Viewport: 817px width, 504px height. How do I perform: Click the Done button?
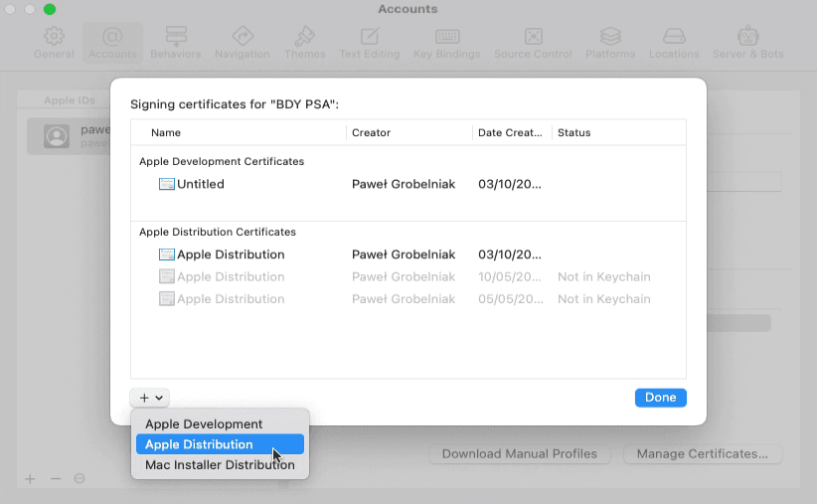pos(661,398)
